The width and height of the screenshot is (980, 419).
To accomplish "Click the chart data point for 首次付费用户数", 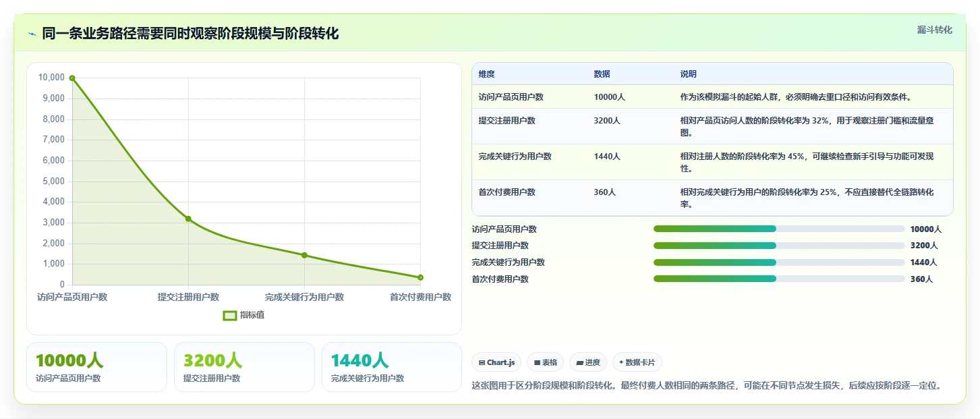I will click(x=420, y=277).
